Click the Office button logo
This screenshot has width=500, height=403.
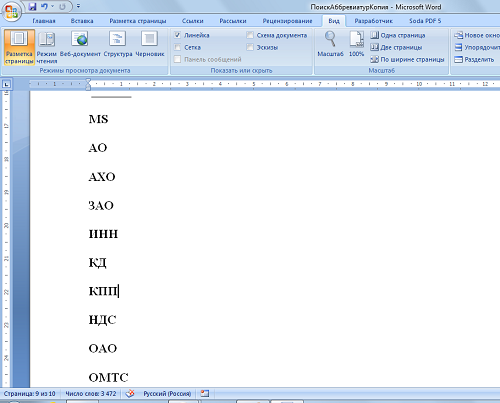coord(12,12)
